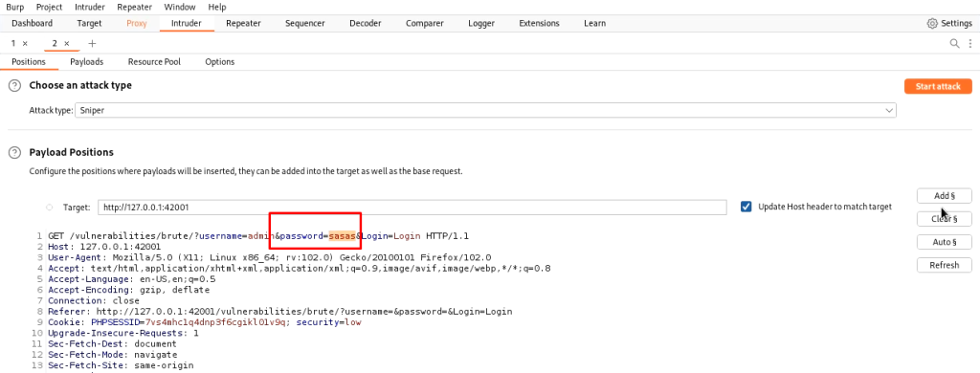Click the username value admin in request
The width and height of the screenshot is (980, 373).
260,236
